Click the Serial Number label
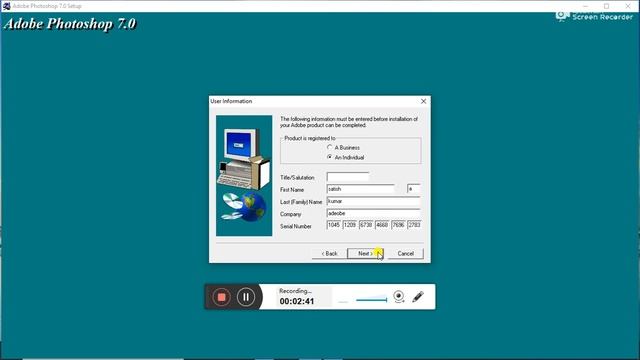Image resolution: width=640 pixels, height=360 pixels. (x=296, y=226)
